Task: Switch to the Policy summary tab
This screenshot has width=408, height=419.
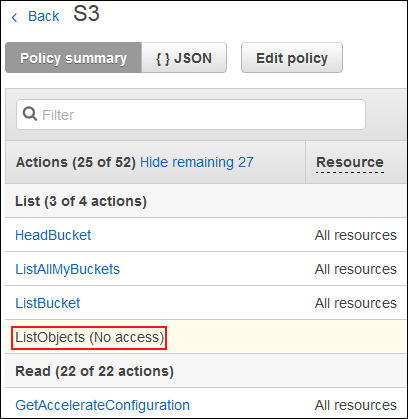Action: click(x=73, y=58)
